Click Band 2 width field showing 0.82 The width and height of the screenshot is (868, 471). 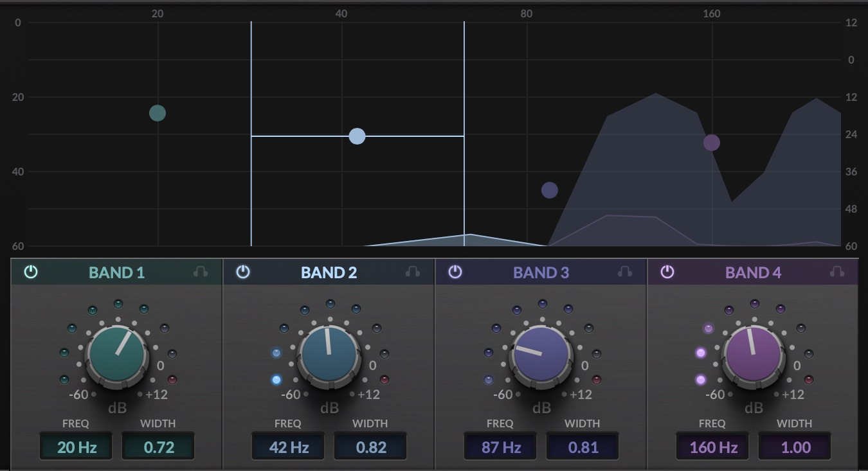(370, 447)
